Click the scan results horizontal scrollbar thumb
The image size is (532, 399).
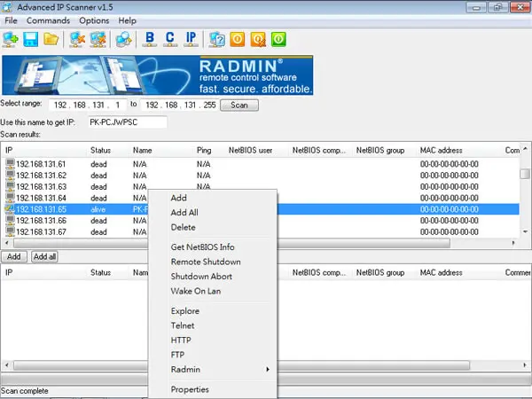231,243
